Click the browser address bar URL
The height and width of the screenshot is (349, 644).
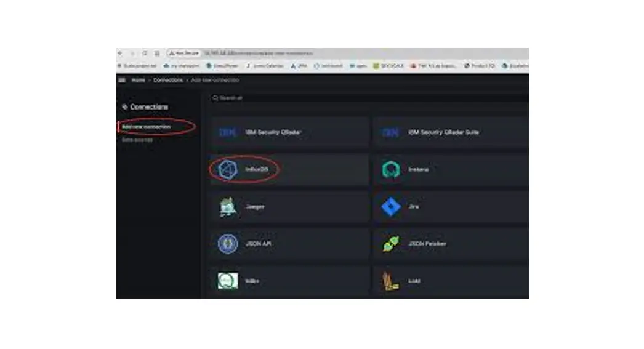click(x=259, y=54)
